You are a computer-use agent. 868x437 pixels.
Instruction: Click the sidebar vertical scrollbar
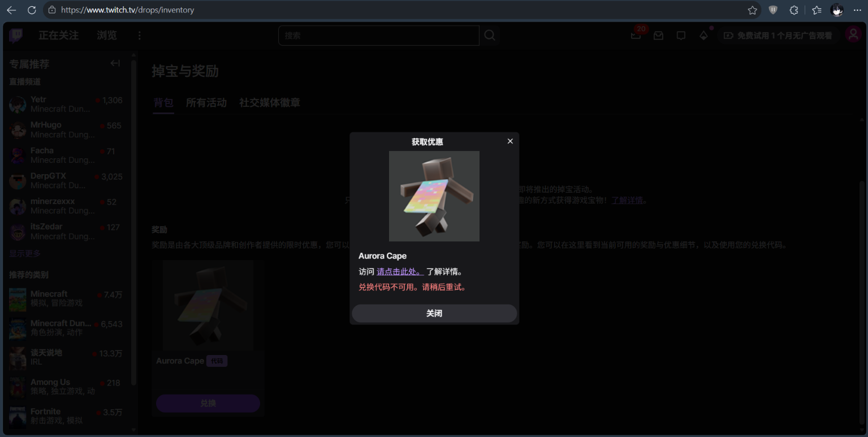click(x=134, y=223)
